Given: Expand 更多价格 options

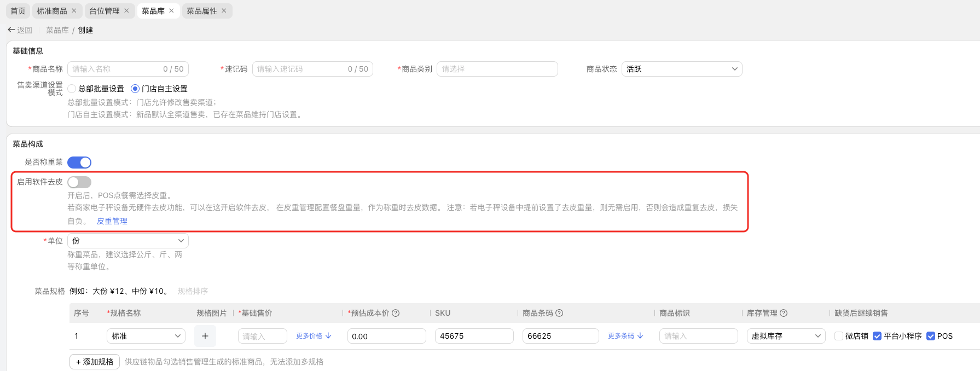Looking at the screenshot, I should 314,336.
